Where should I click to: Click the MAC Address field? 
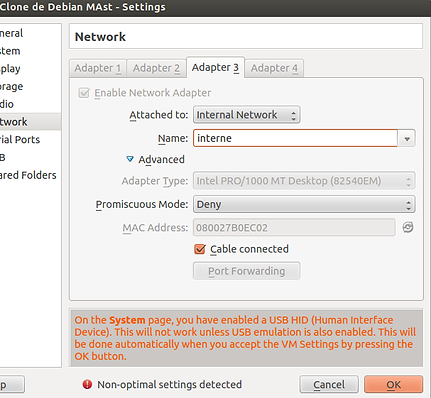294,228
